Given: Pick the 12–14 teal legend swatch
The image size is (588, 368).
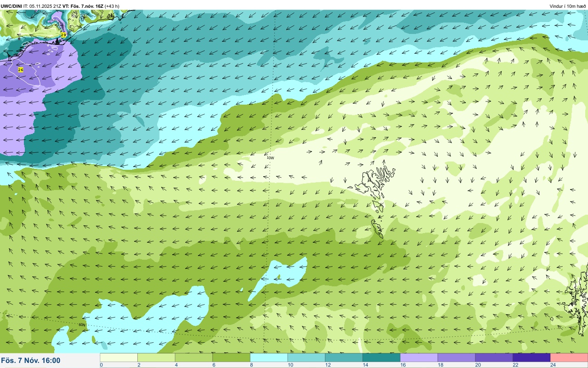Looking at the screenshot, I should pyautogui.click(x=344, y=357).
